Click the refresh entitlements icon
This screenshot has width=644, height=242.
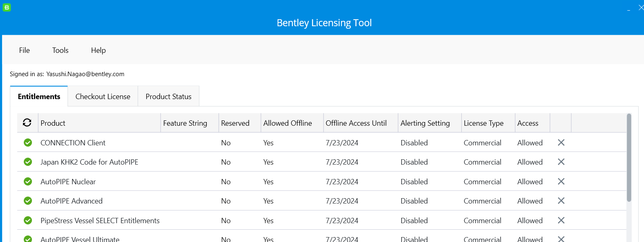[x=27, y=122]
